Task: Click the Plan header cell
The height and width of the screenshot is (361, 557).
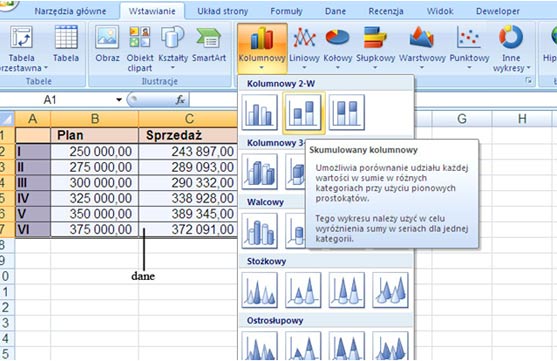Action: 94,135
